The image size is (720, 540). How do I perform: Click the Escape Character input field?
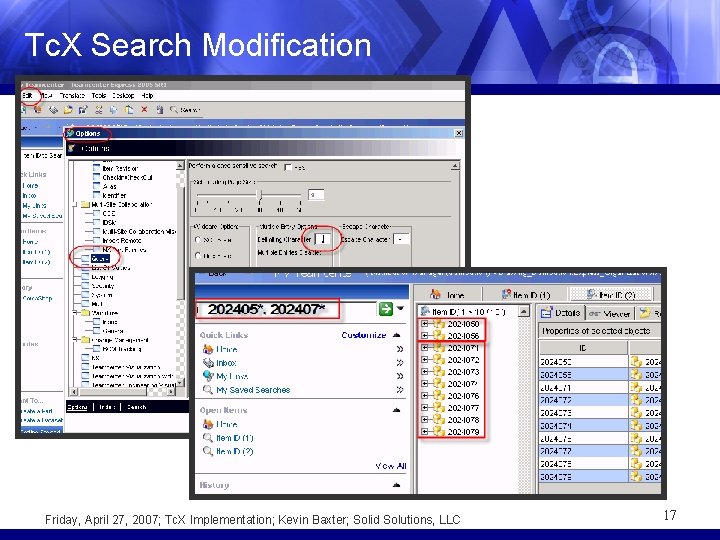click(401, 239)
